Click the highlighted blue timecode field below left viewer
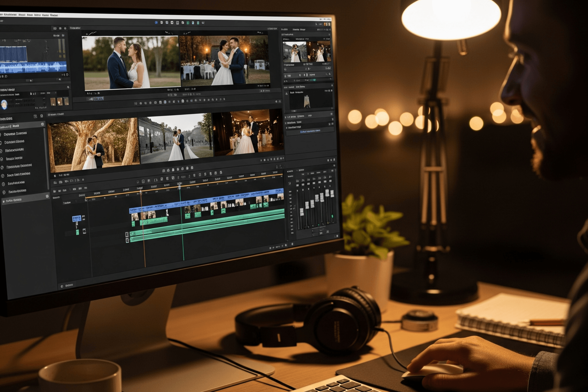The image size is (588, 392). point(98,99)
